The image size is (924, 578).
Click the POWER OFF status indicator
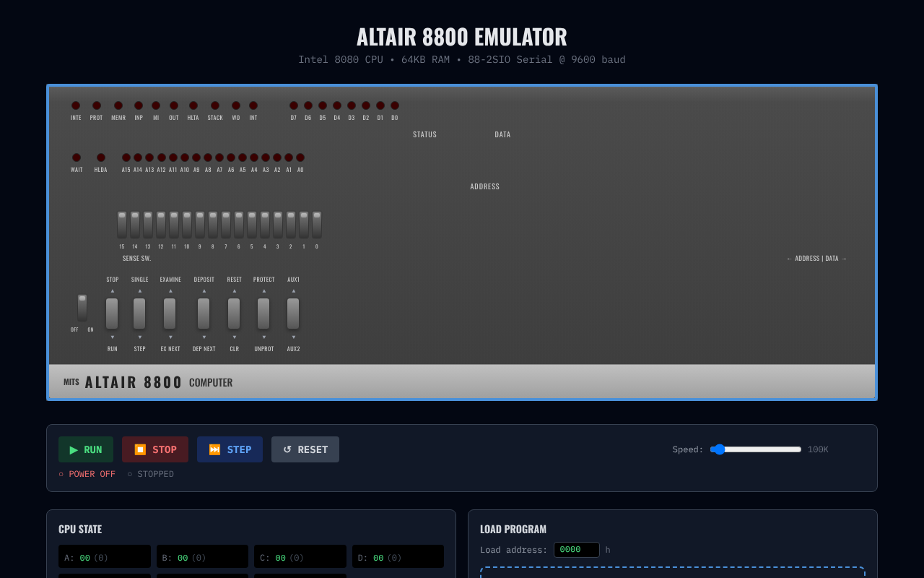pyautogui.click(x=87, y=474)
